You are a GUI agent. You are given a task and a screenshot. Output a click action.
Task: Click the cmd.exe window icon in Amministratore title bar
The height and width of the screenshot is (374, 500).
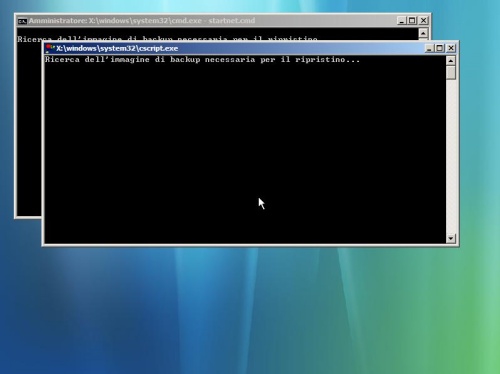click(x=22, y=21)
